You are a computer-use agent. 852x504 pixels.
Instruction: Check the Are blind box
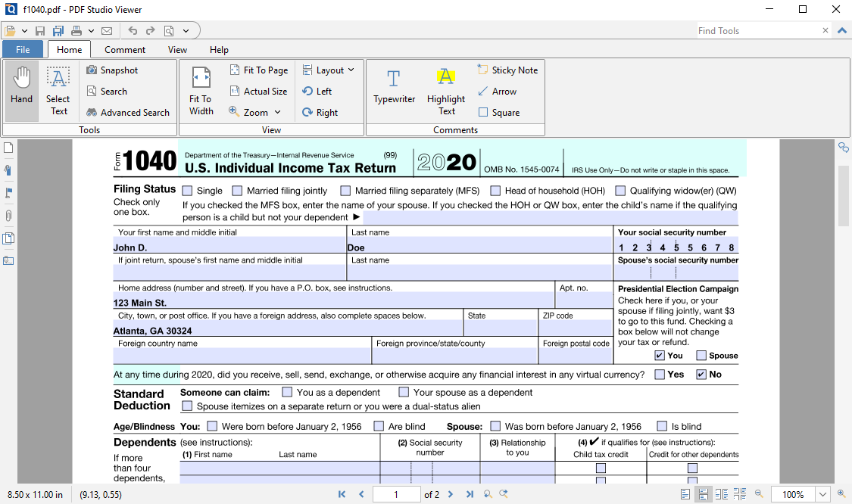379,426
